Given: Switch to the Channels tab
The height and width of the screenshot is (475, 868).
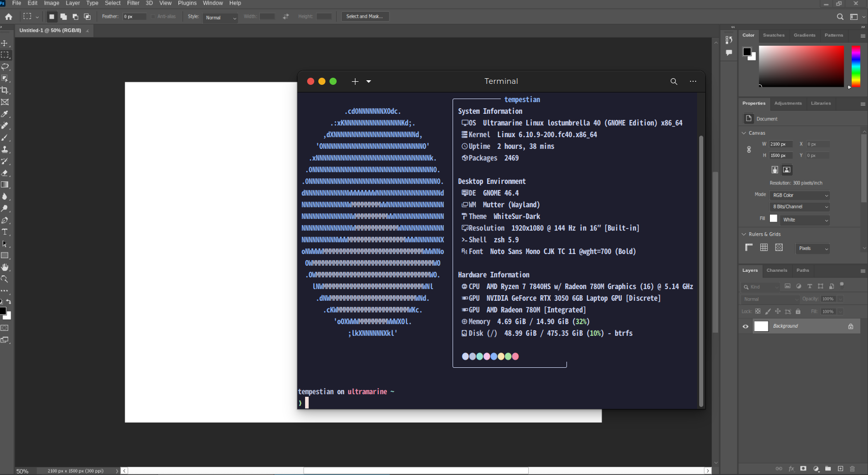Looking at the screenshot, I should click(x=776, y=270).
